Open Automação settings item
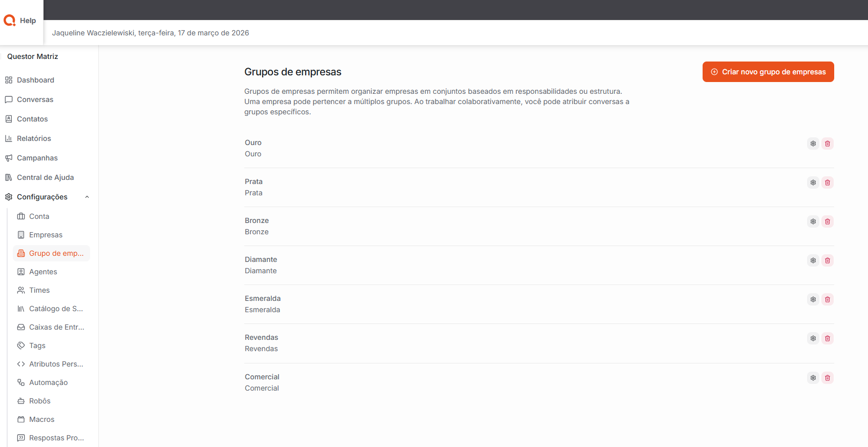 tap(48, 382)
